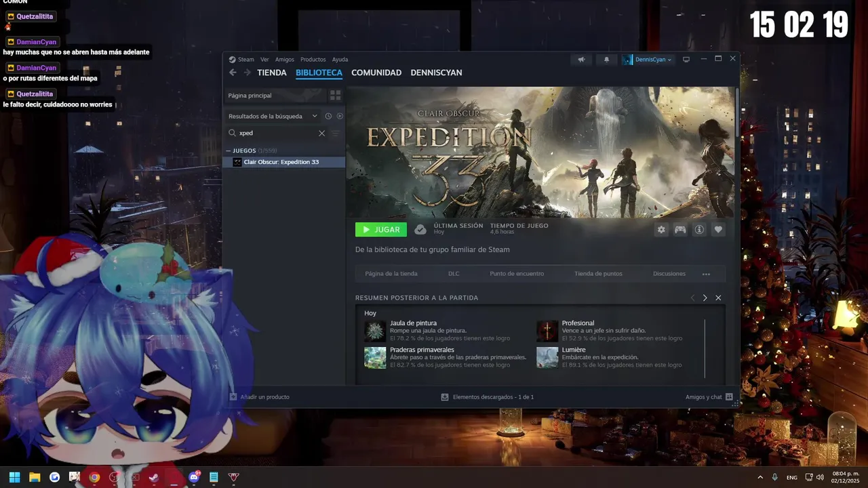Open Amigos y chat
The image size is (868, 488).
[709, 396]
